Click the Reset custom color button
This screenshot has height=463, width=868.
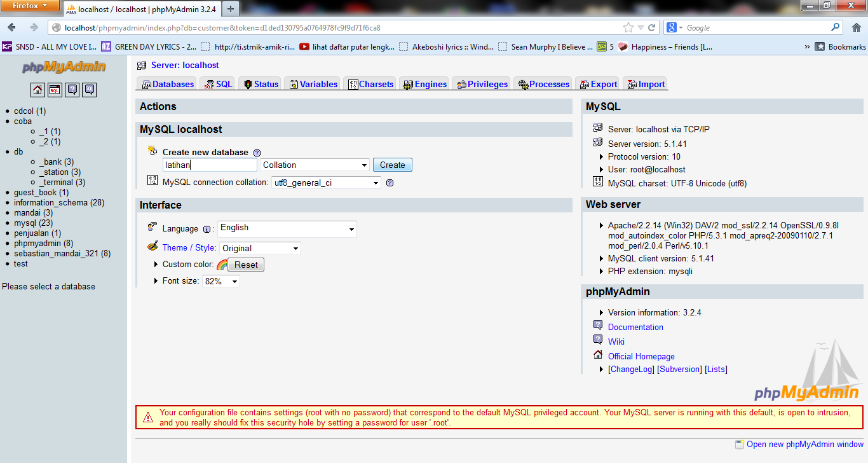pos(247,265)
